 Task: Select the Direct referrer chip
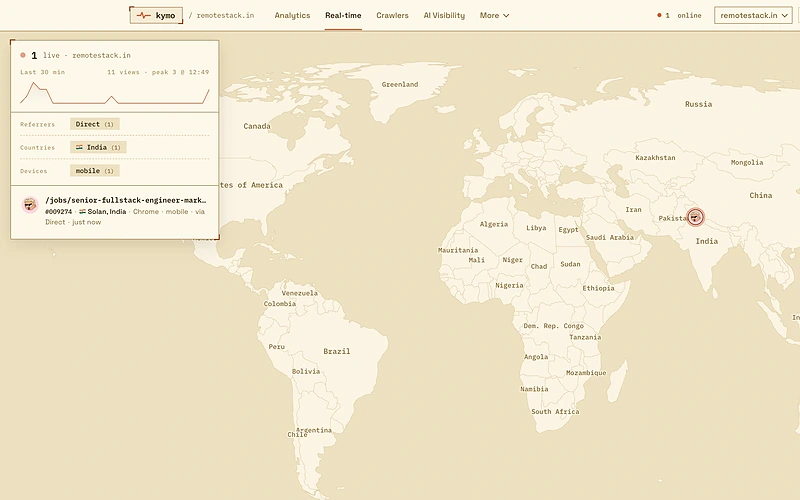pyautogui.click(x=95, y=124)
